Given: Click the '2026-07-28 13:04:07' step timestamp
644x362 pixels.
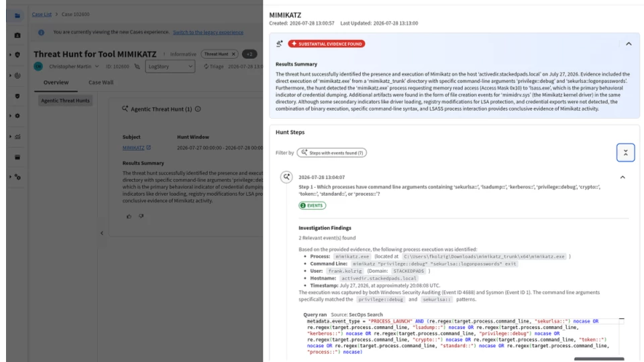Looking at the screenshot, I should pos(321,177).
